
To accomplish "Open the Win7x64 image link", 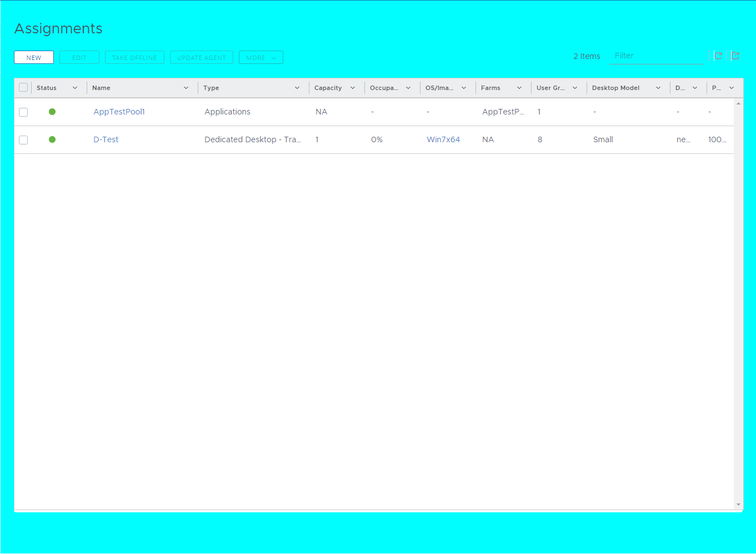I will (x=443, y=139).
